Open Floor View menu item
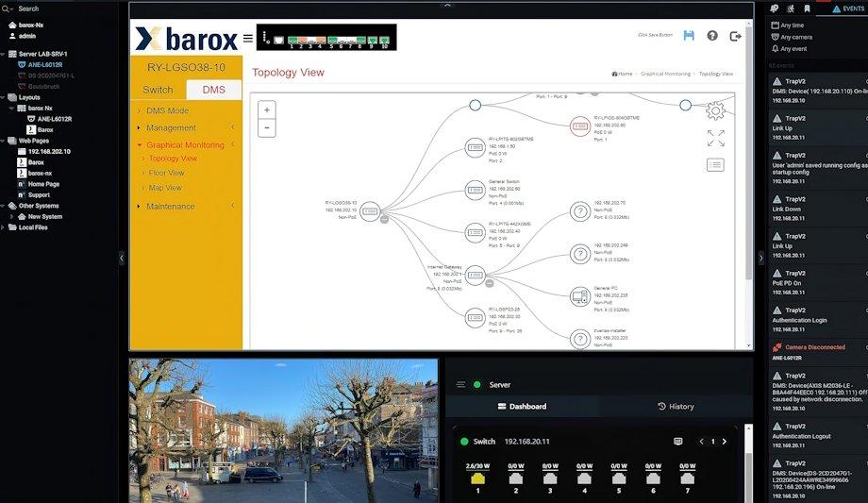The height and width of the screenshot is (503, 868). coord(166,173)
